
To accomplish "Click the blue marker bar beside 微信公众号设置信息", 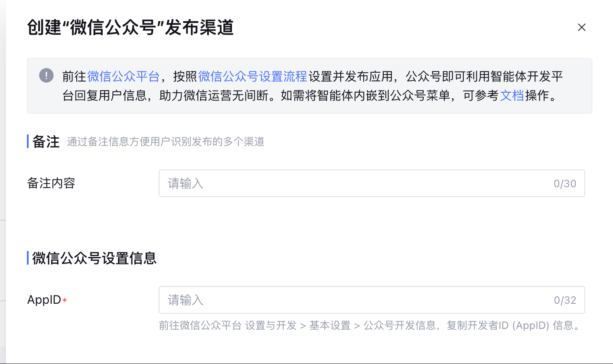I will (x=28, y=258).
